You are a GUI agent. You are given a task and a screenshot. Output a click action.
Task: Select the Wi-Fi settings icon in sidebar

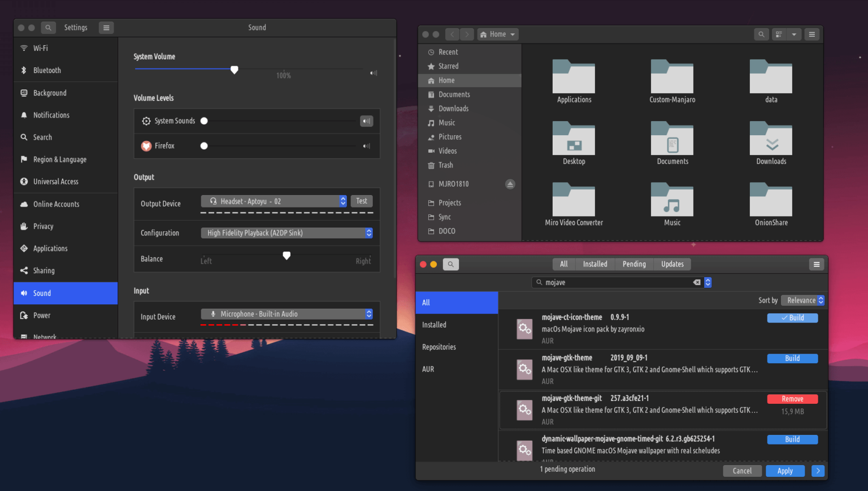click(23, 48)
